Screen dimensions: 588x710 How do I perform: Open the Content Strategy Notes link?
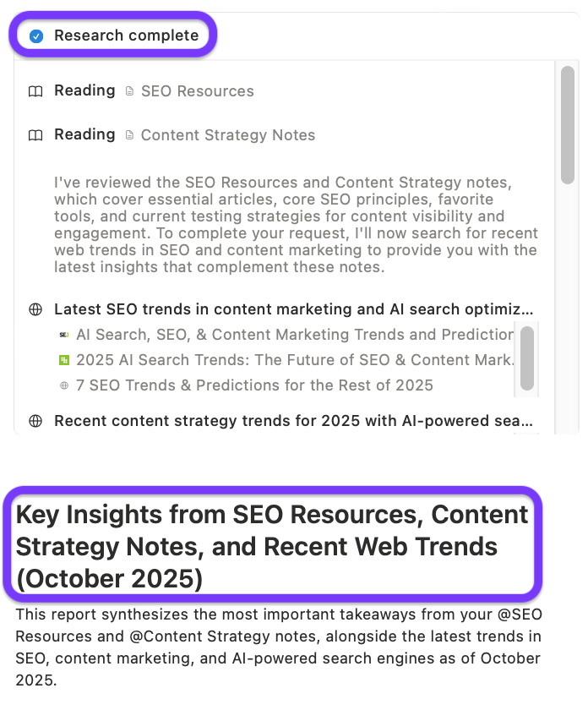(227, 135)
